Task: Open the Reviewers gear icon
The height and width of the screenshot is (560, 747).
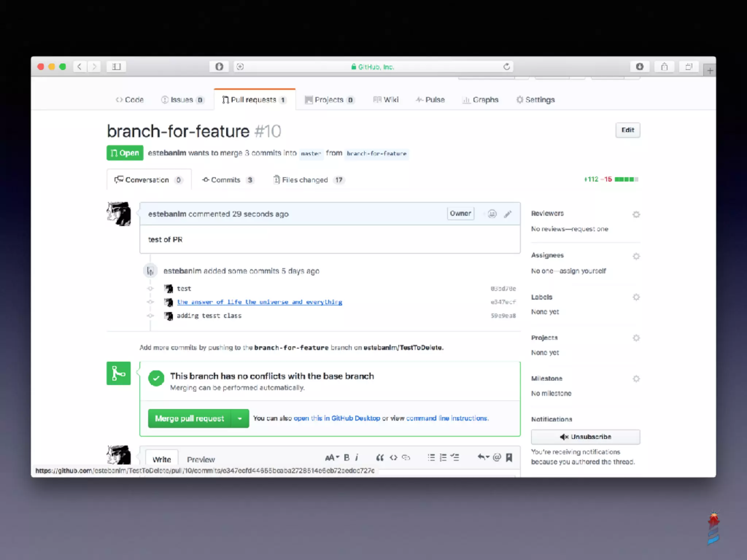Action: pos(636,214)
